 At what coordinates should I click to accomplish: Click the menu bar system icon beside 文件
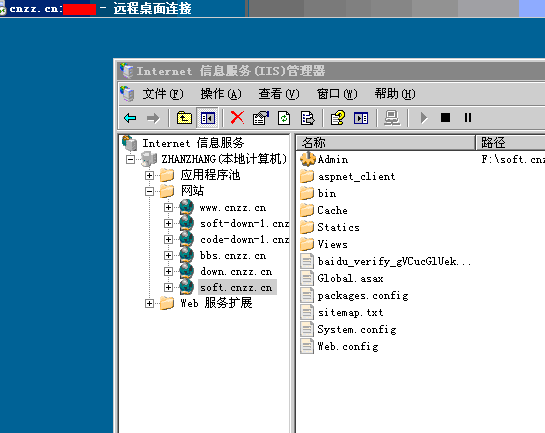[127, 93]
